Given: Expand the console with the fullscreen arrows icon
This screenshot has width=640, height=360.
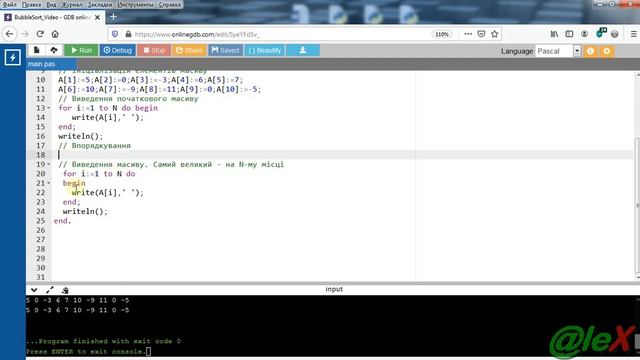Looking at the screenshot, I should click(50, 290).
